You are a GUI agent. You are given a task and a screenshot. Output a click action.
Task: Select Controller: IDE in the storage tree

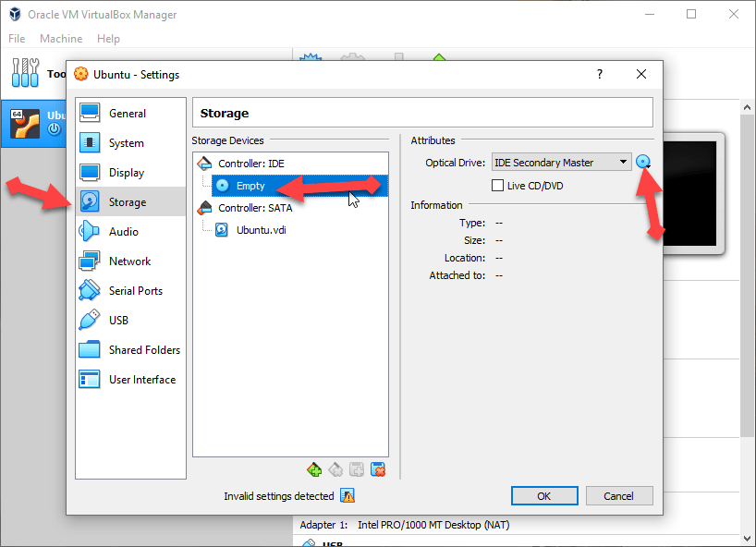tap(250, 164)
